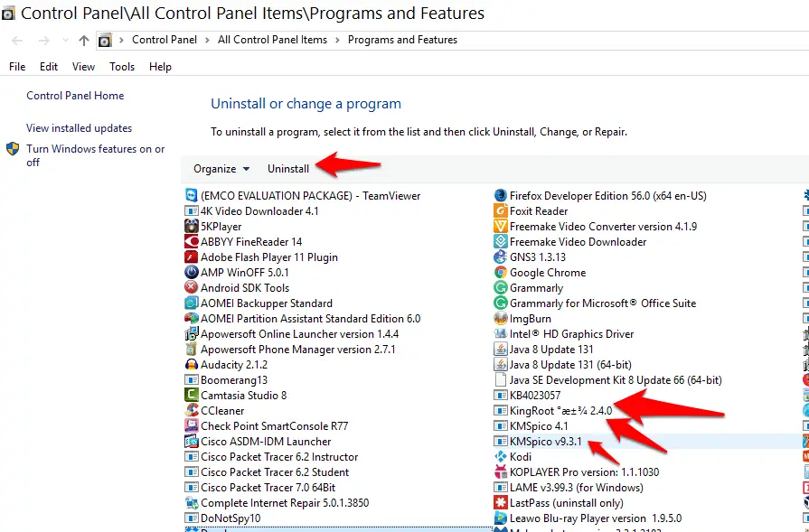Click the Audacity 2.1.2 headphones icon
Viewport: 809px width, 532px height.
point(192,365)
